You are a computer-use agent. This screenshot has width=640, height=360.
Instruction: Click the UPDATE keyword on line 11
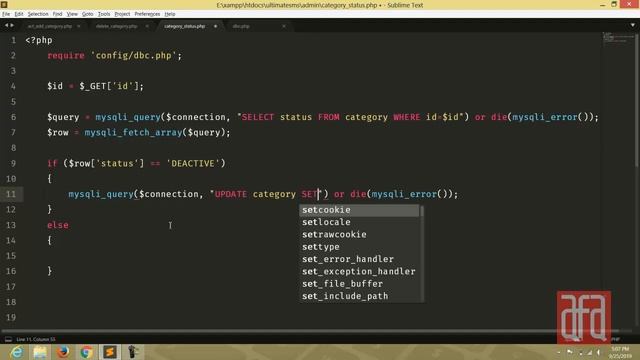pos(231,194)
